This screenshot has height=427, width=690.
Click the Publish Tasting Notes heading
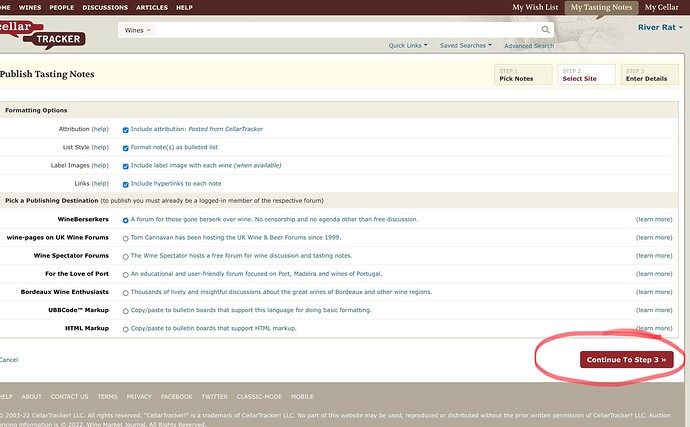click(x=47, y=74)
